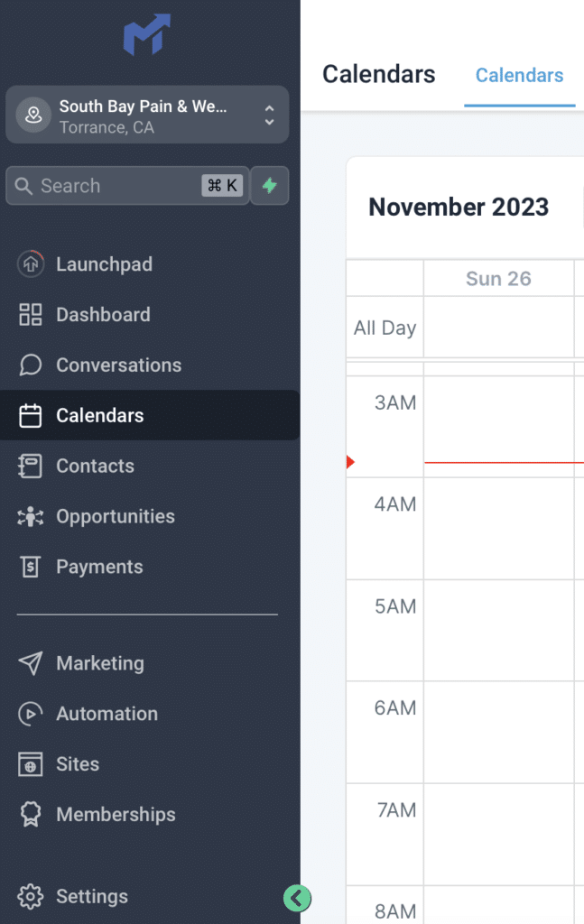Click the 5AM slot on Sunday
The image size is (584, 924).
tap(498, 630)
